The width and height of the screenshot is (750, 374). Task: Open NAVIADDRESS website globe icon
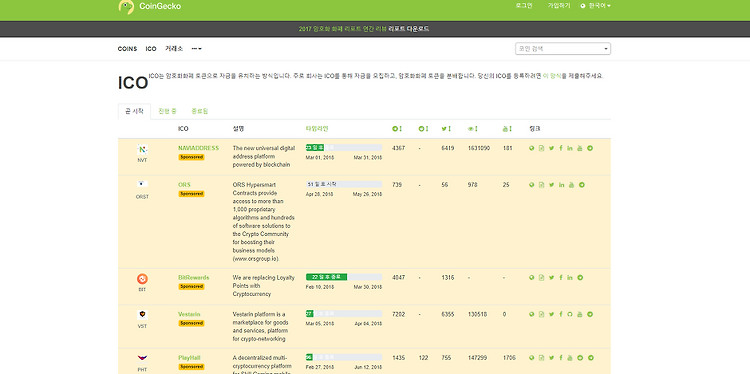click(531, 148)
